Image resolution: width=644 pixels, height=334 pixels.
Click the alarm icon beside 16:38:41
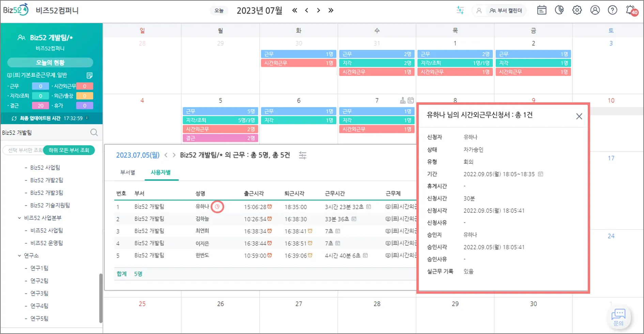click(310, 231)
